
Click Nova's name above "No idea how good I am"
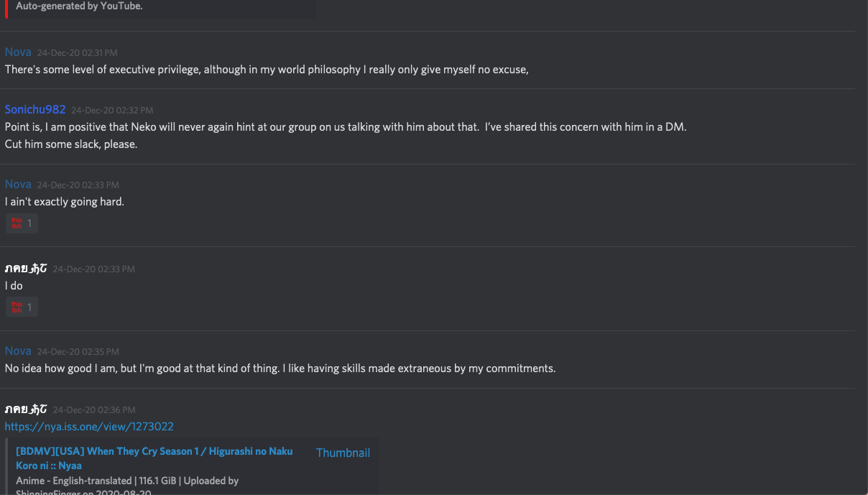tap(18, 351)
